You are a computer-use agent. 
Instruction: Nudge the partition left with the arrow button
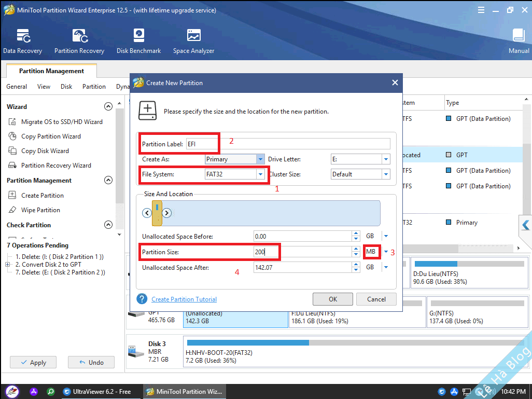click(x=147, y=213)
